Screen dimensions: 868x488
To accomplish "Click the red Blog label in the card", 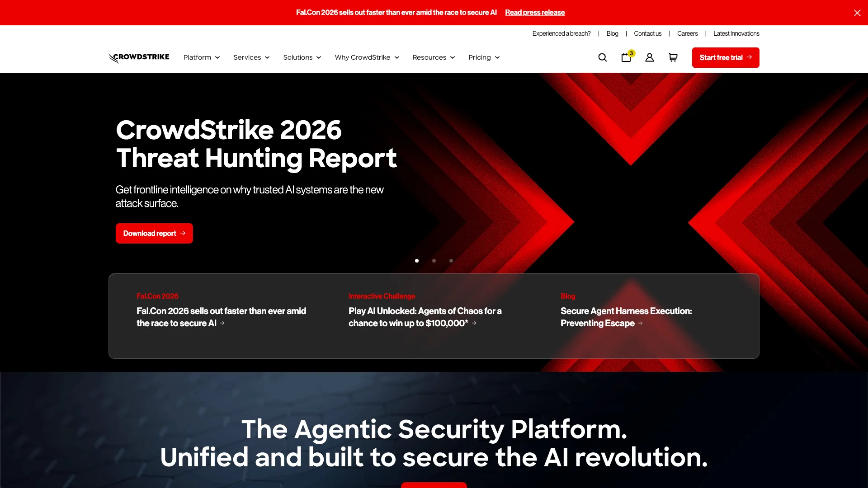I will (x=568, y=296).
